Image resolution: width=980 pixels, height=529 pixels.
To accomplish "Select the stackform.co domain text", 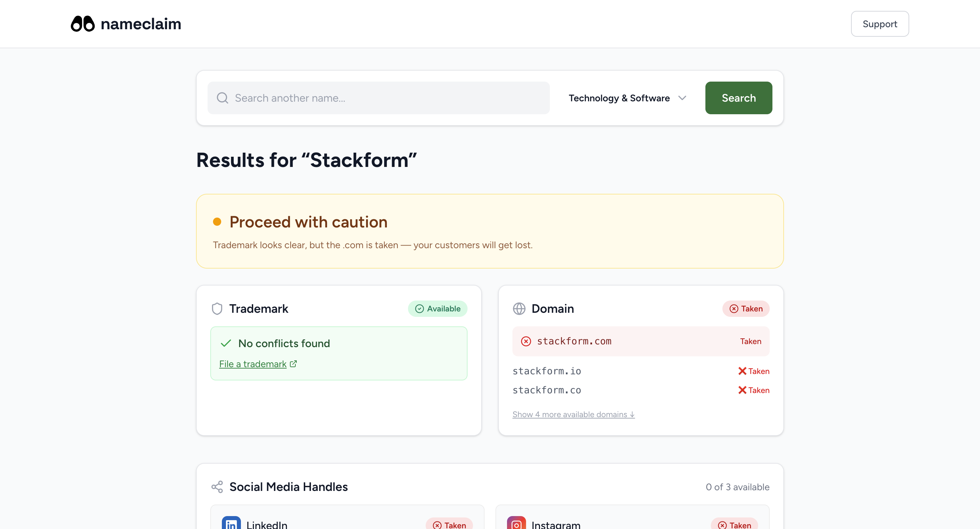I will (x=547, y=390).
